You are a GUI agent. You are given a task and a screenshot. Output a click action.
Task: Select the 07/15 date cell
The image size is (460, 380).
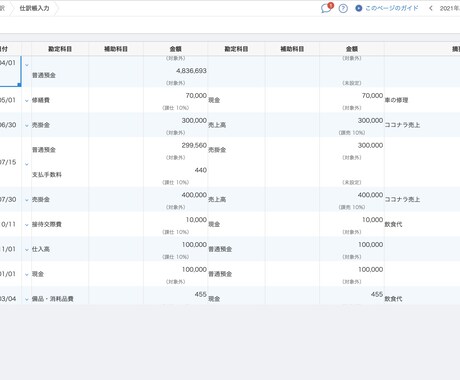(8, 162)
